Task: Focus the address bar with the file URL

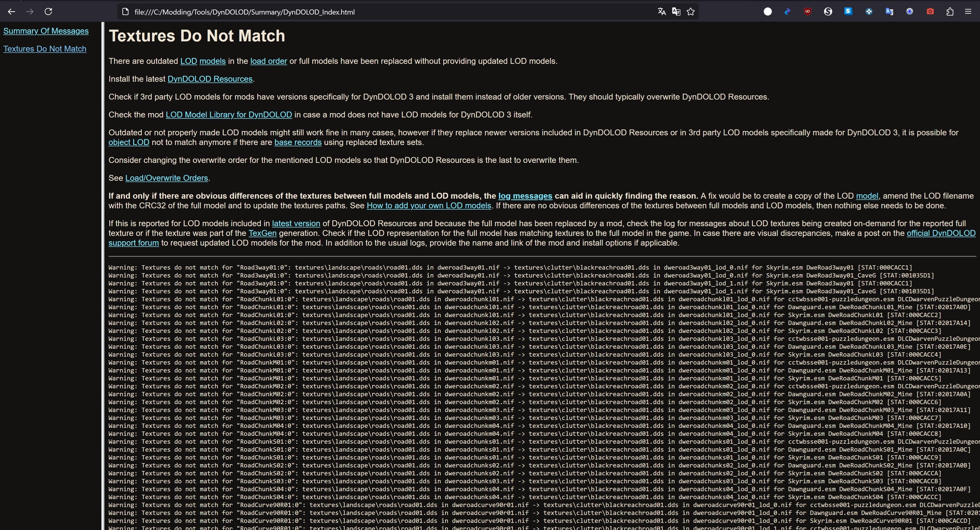Action: 342,12
